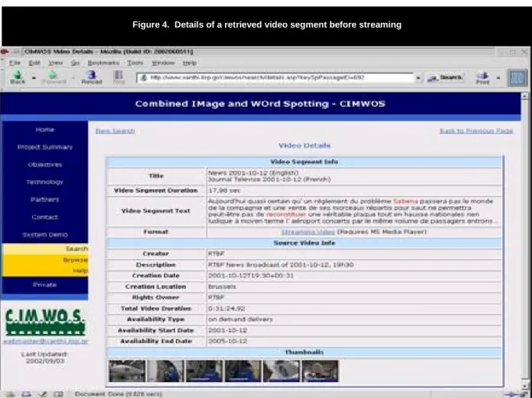Image resolution: width=532 pixels, height=398 pixels.
Task: Open Objectives sidebar link
Action: [x=45, y=165]
